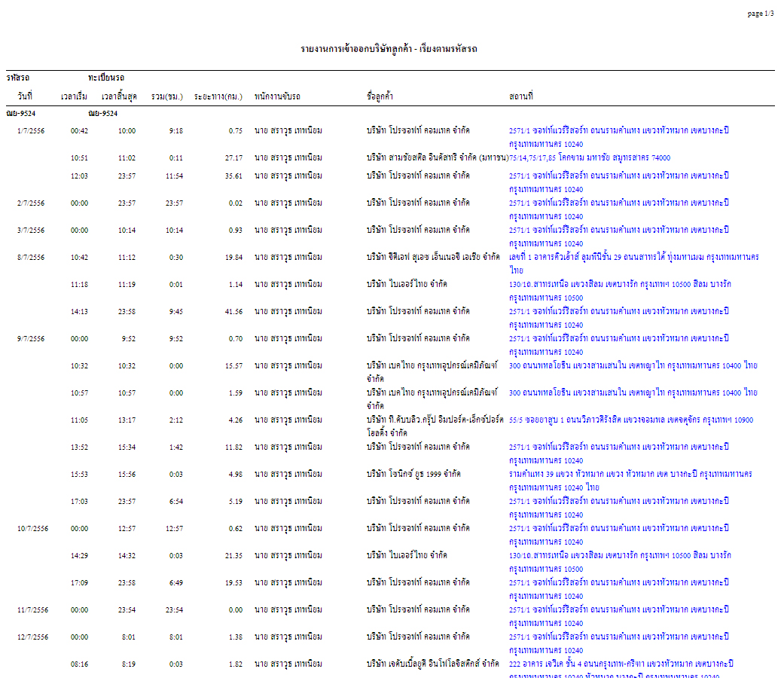
Task: Click the รวม(ชม.) column header
Action: (167, 96)
